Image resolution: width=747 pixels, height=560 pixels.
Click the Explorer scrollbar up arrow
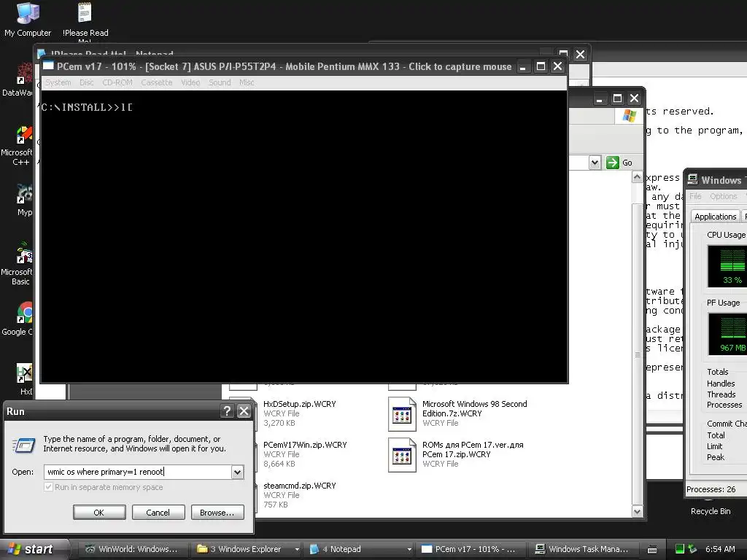(637, 178)
